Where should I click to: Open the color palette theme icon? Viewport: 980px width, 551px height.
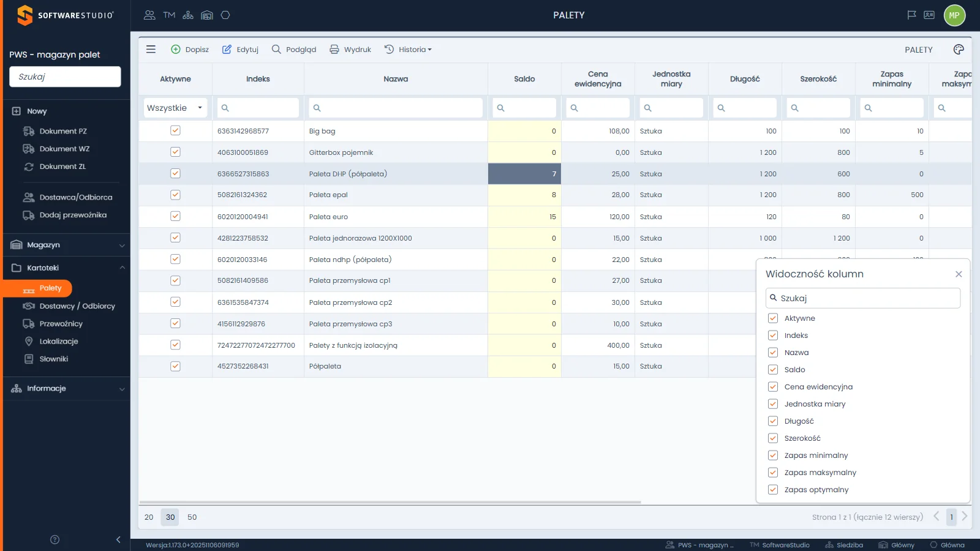pos(959,50)
